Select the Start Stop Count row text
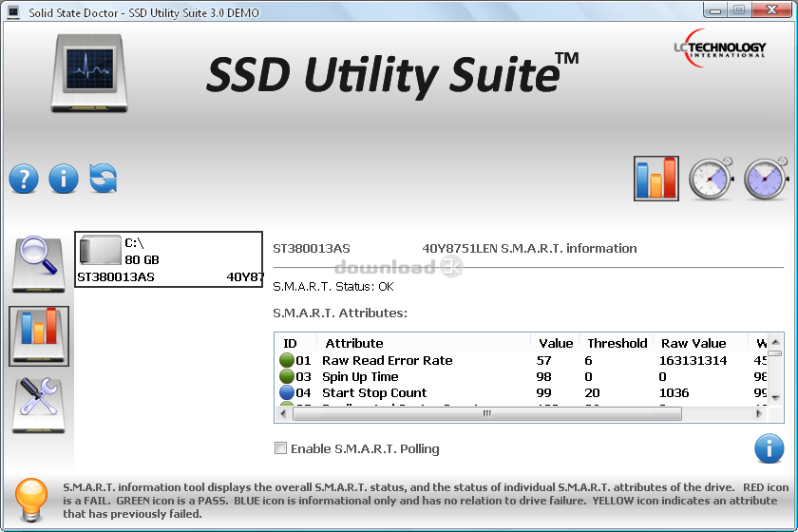Viewport: 798px width, 532px height. coord(374,393)
